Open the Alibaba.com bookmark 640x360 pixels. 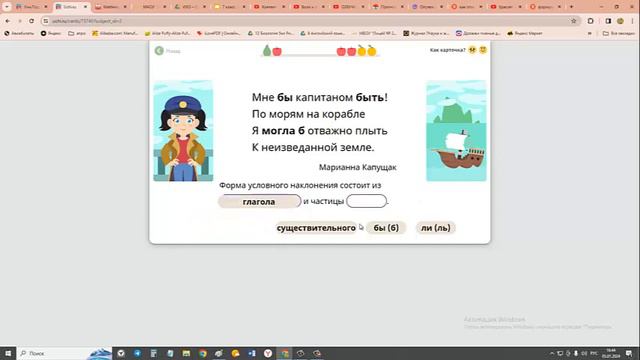click(115, 33)
